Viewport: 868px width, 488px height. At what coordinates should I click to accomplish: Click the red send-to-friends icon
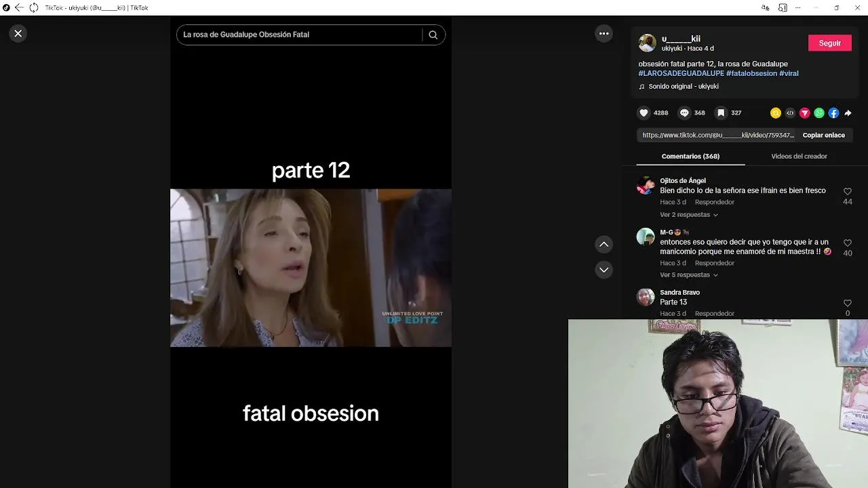click(805, 113)
